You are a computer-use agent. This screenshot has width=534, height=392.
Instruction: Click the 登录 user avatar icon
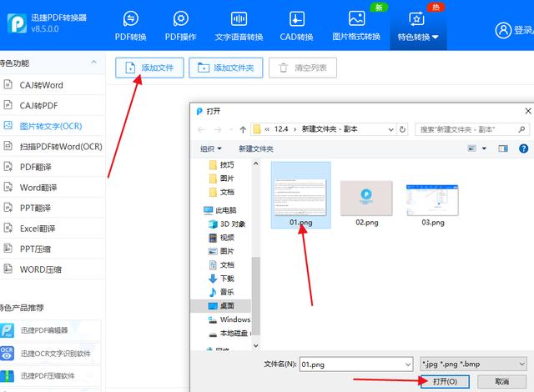[x=503, y=30]
